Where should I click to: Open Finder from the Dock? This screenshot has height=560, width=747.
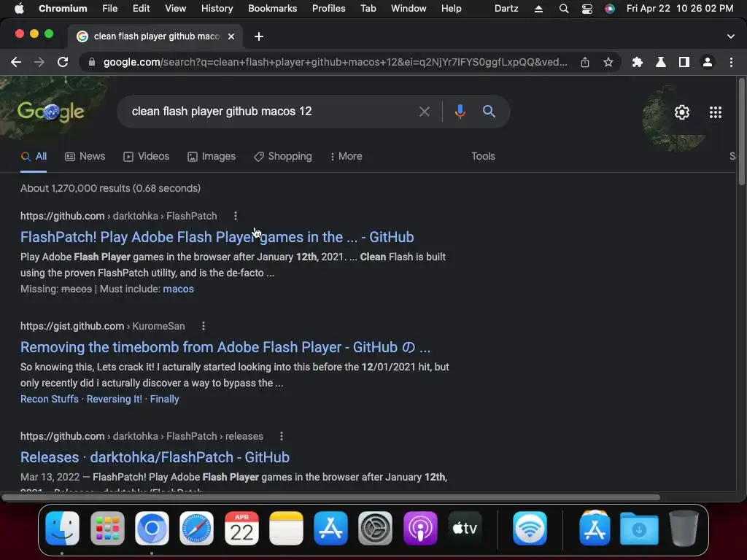click(x=63, y=528)
